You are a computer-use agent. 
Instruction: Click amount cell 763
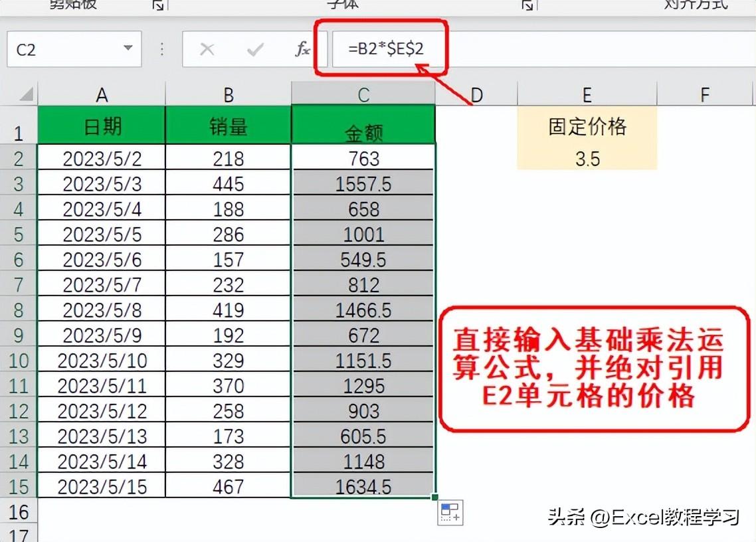[x=363, y=157]
